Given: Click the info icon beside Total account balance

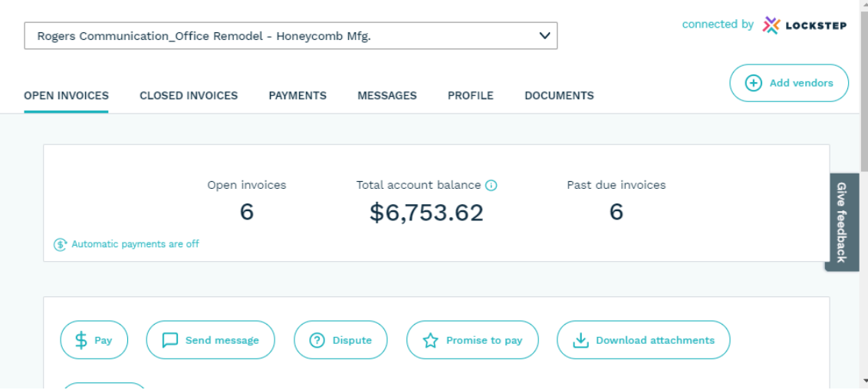Looking at the screenshot, I should pos(492,185).
